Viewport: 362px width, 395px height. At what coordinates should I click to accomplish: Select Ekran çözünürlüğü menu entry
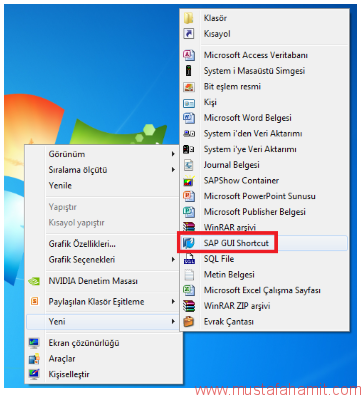[x=104, y=343]
